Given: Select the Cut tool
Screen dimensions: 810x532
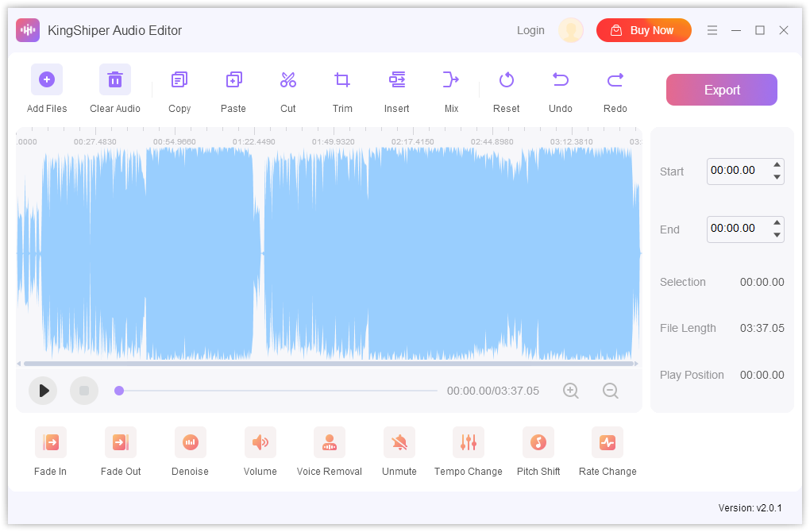Looking at the screenshot, I should [x=287, y=87].
